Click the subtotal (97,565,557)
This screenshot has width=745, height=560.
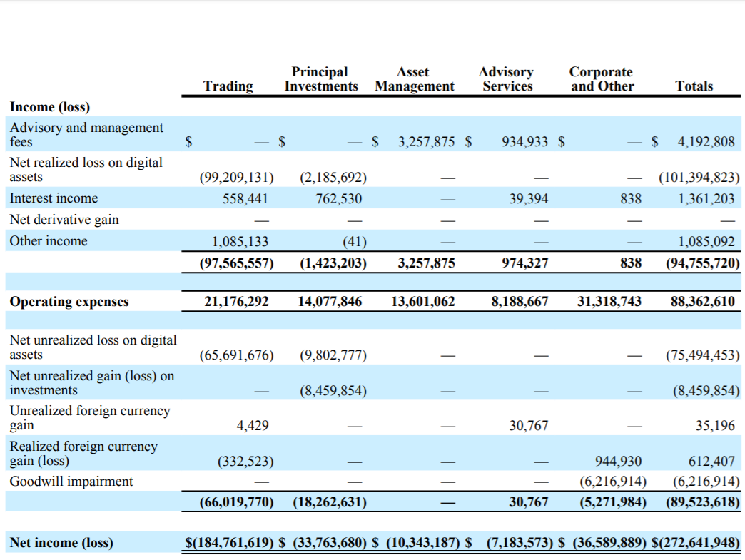tap(237, 263)
